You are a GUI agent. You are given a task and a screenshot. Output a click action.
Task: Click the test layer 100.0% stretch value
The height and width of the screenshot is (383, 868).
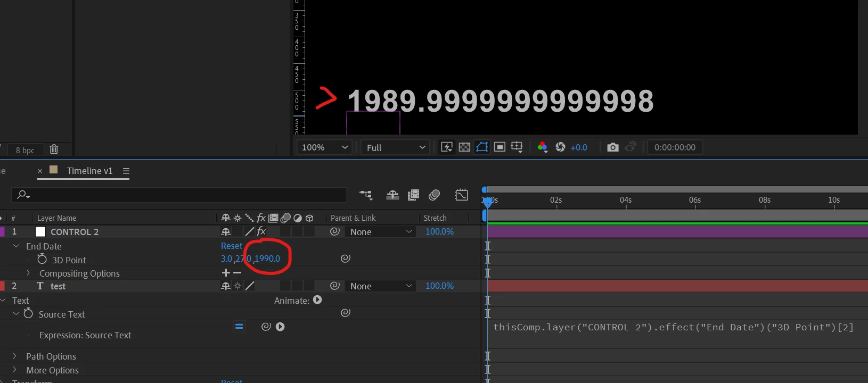(439, 286)
